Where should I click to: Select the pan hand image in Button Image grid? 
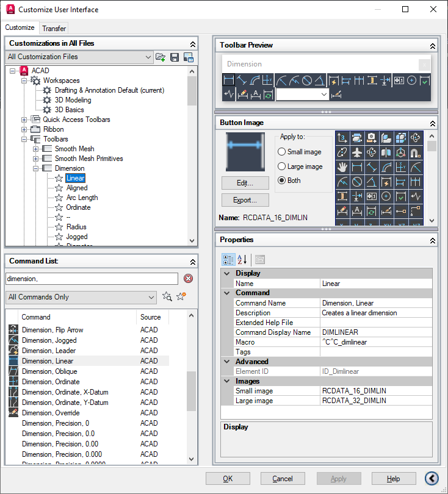(342, 167)
